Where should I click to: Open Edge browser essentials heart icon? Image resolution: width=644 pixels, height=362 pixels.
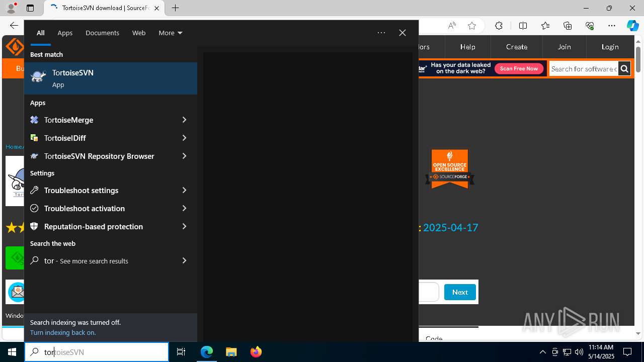click(x=590, y=26)
